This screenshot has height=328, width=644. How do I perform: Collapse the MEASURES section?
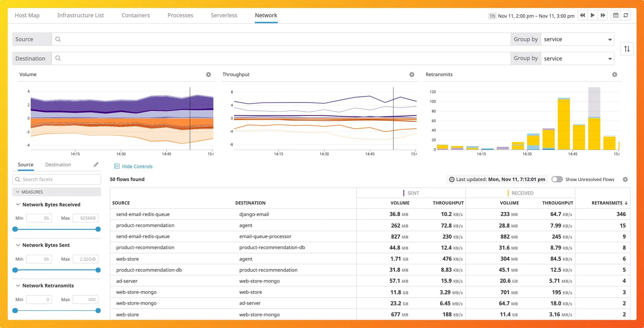pos(57,192)
